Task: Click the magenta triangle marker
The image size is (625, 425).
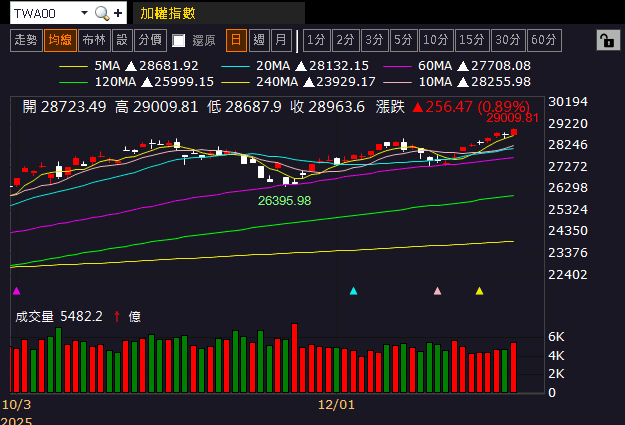Action: 16,291
